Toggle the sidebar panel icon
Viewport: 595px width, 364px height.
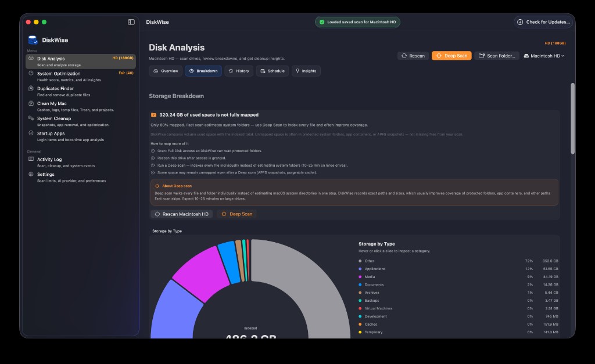click(x=131, y=22)
